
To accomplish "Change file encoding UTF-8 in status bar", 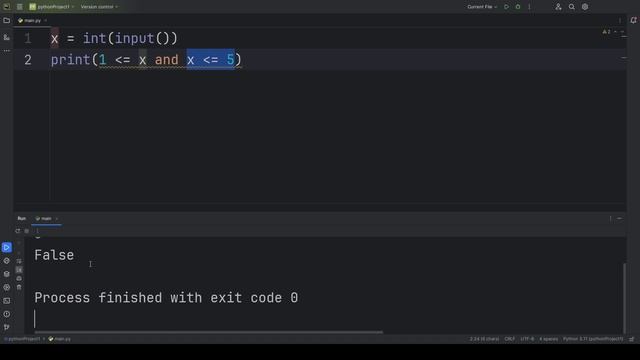I will 527,339.
